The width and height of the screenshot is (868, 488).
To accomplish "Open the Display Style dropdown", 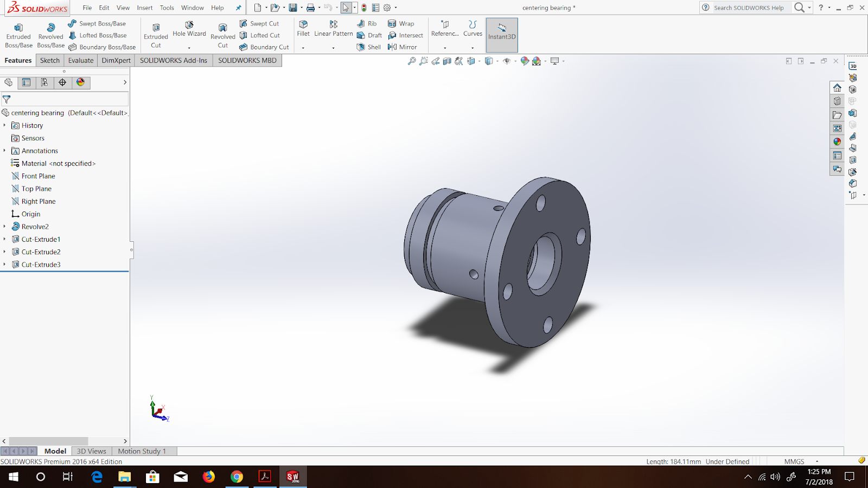I will pyautogui.click(x=497, y=61).
